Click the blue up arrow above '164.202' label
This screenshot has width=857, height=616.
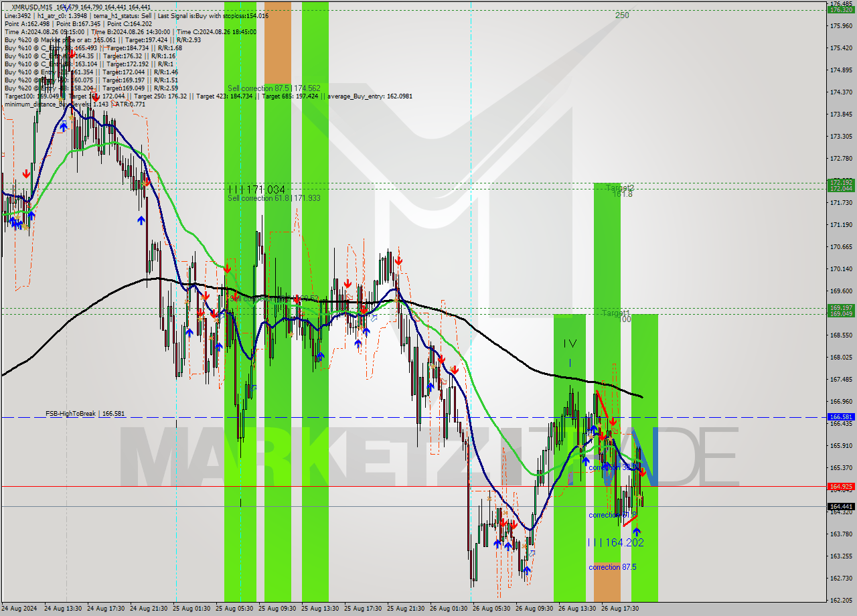pos(637,531)
